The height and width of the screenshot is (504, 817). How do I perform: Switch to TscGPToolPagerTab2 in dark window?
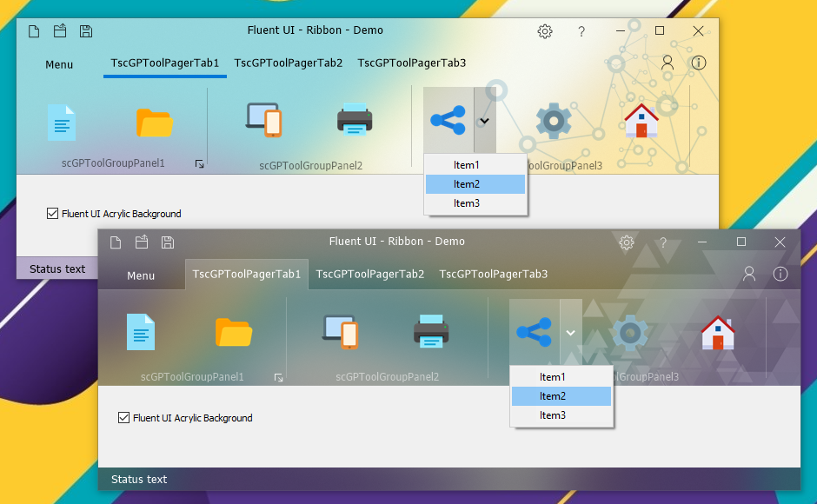(x=370, y=274)
